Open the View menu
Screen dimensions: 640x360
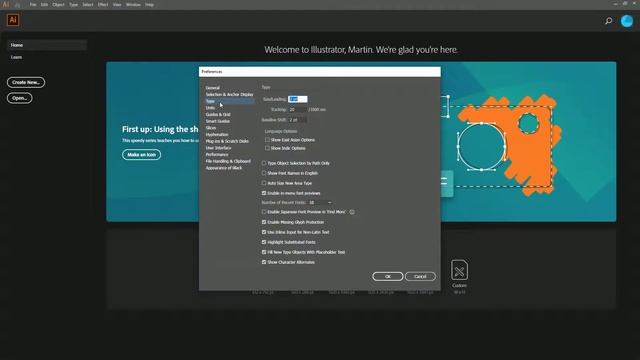point(117,4)
